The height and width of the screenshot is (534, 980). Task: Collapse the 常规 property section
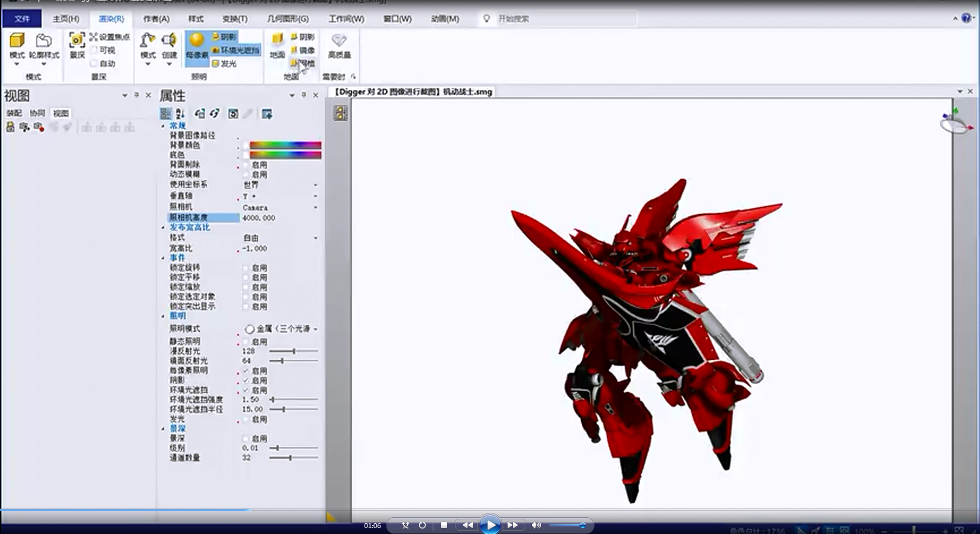click(x=163, y=126)
